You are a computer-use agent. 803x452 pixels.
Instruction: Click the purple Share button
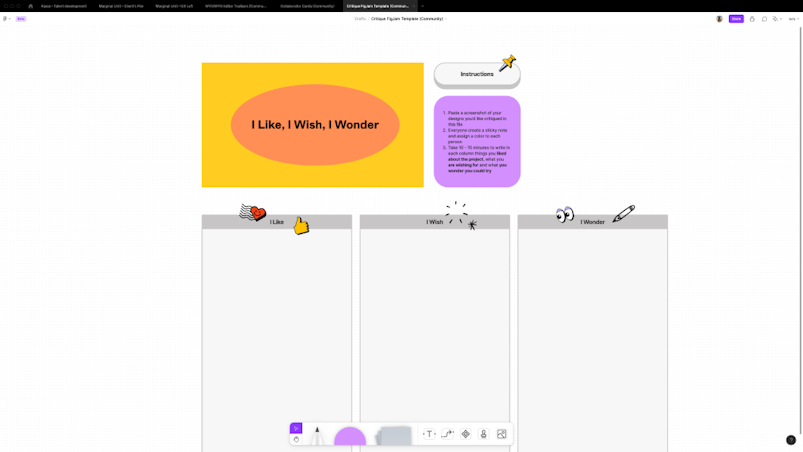736,19
